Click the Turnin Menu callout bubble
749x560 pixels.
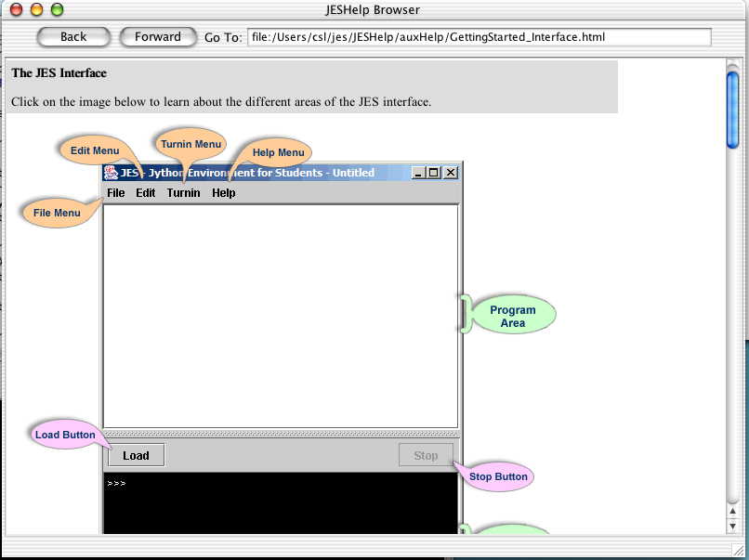[x=191, y=144]
